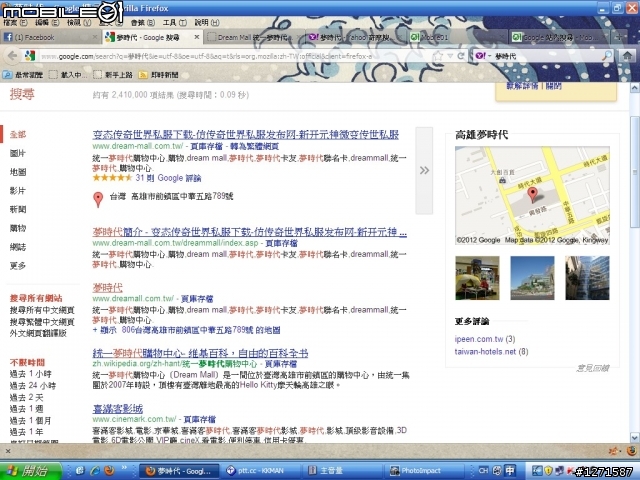Expand 更多 search categories
640x480 pixels.
tap(18, 266)
